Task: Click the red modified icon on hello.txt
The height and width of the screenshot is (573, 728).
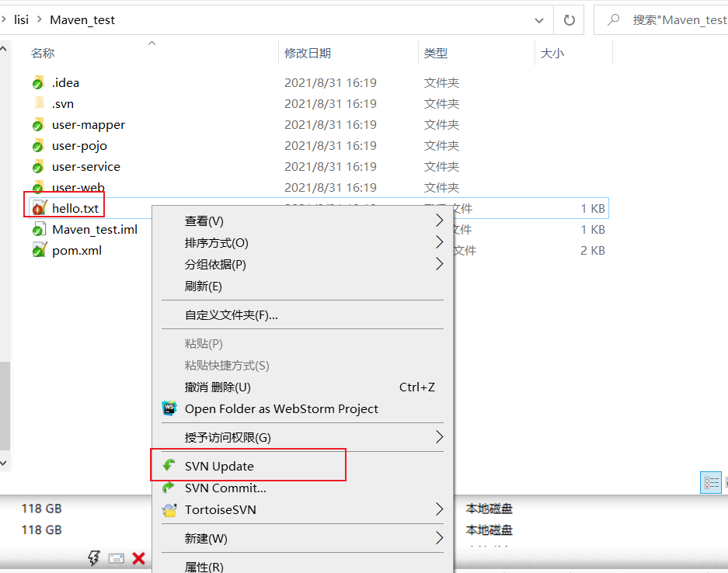Action: tap(36, 207)
